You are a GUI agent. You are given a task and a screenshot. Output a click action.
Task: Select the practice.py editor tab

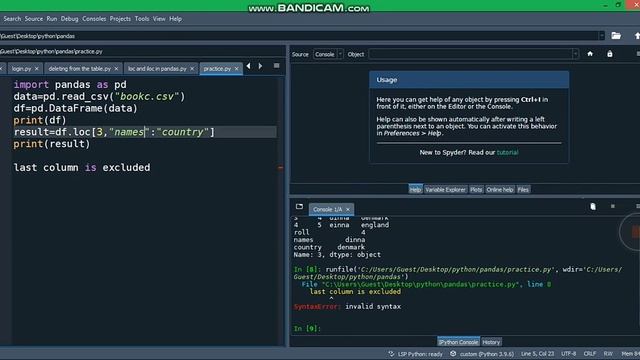coord(217,69)
